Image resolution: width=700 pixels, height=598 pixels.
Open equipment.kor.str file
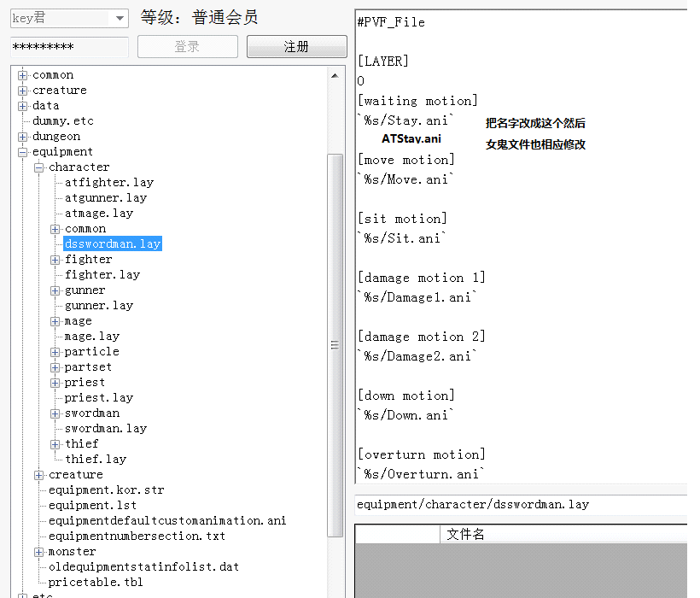coord(106,490)
